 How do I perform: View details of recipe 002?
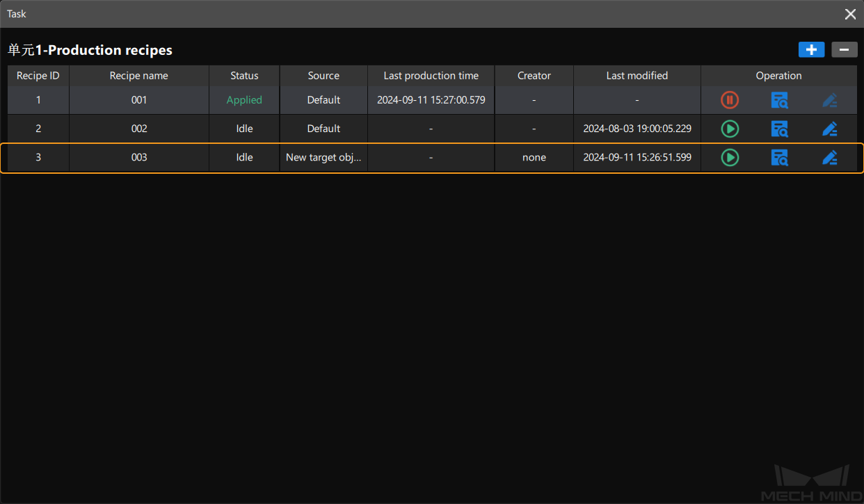point(779,129)
